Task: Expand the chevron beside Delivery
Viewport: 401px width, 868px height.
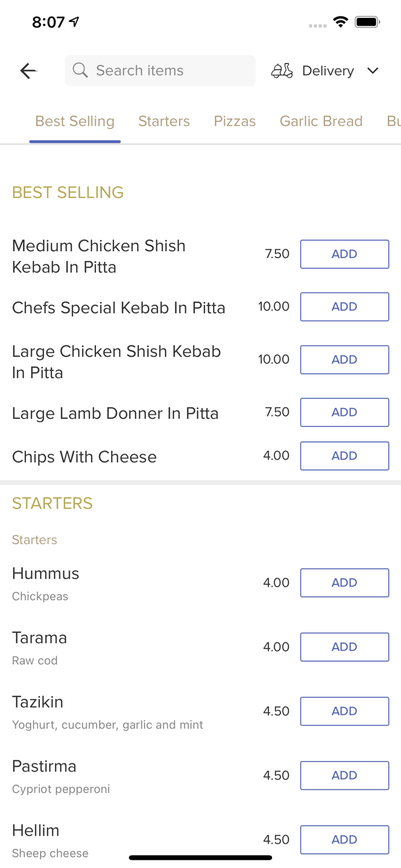Action: tap(373, 71)
